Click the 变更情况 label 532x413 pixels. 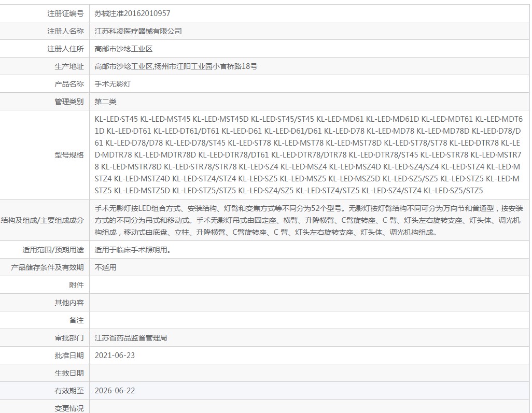point(69,408)
